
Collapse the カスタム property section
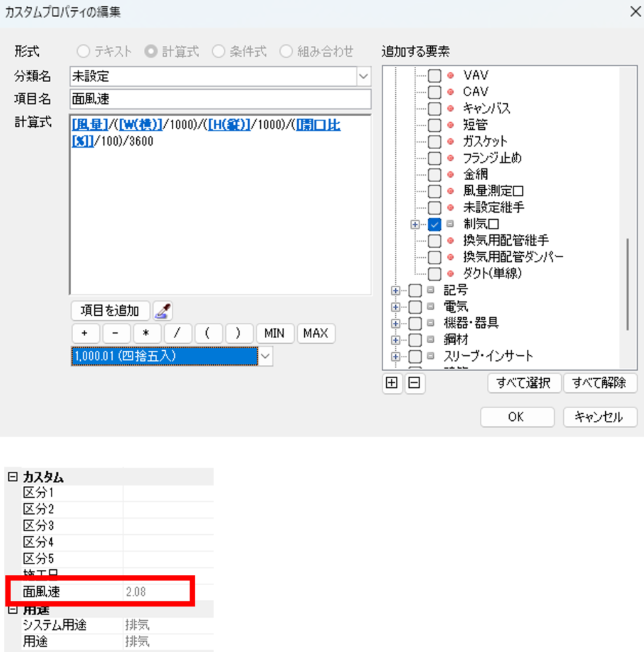[x=12, y=477]
